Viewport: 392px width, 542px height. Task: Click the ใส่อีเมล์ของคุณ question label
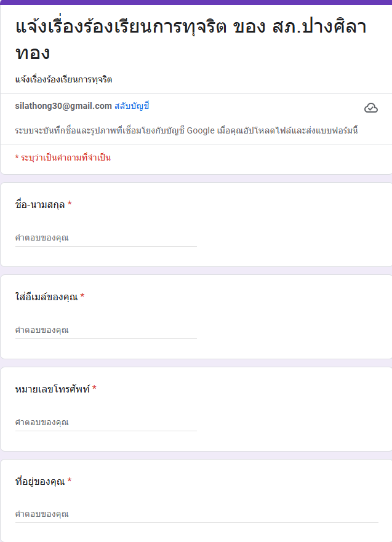click(x=46, y=297)
